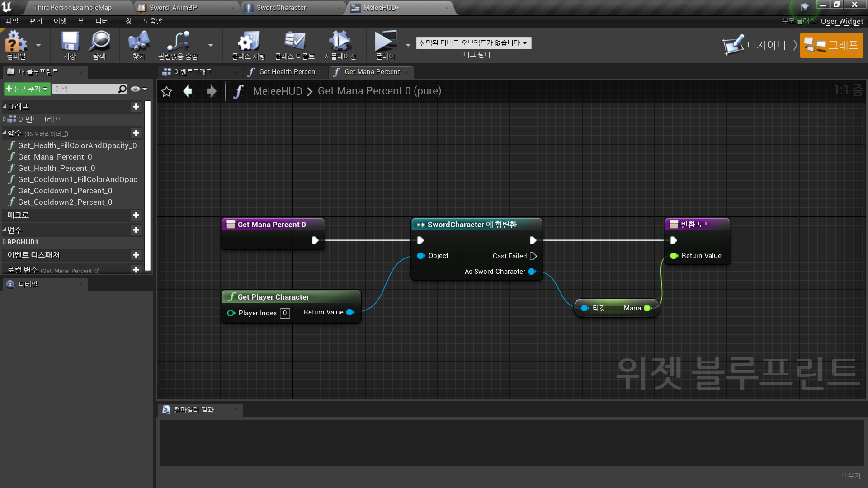Click the Play (플레이) toolbar icon
Image resolution: width=868 pixels, height=488 pixels.
tap(385, 45)
